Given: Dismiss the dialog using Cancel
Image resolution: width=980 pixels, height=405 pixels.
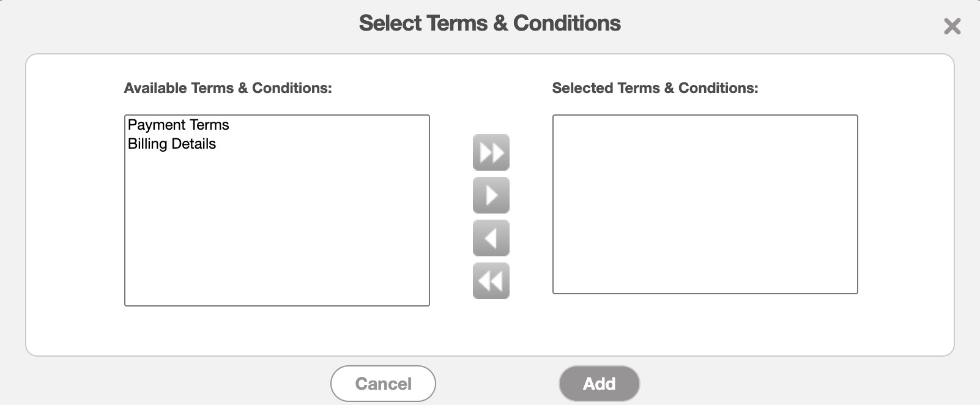Looking at the screenshot, I should click(383, 384).
